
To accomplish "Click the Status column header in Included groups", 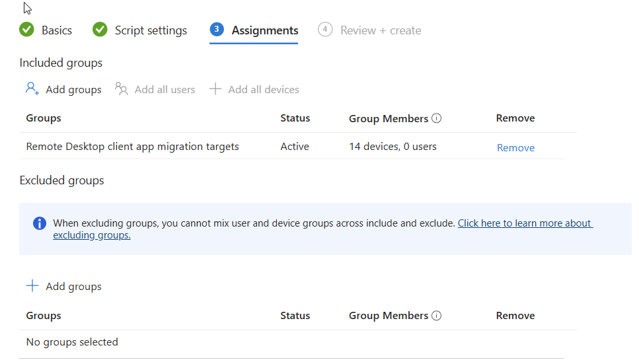I will 295,118.
